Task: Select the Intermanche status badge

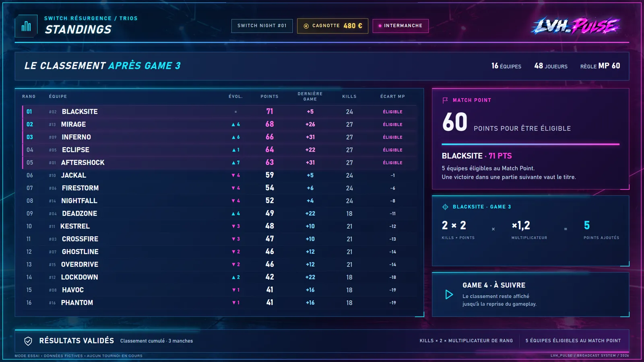Action: coord(400,26)
